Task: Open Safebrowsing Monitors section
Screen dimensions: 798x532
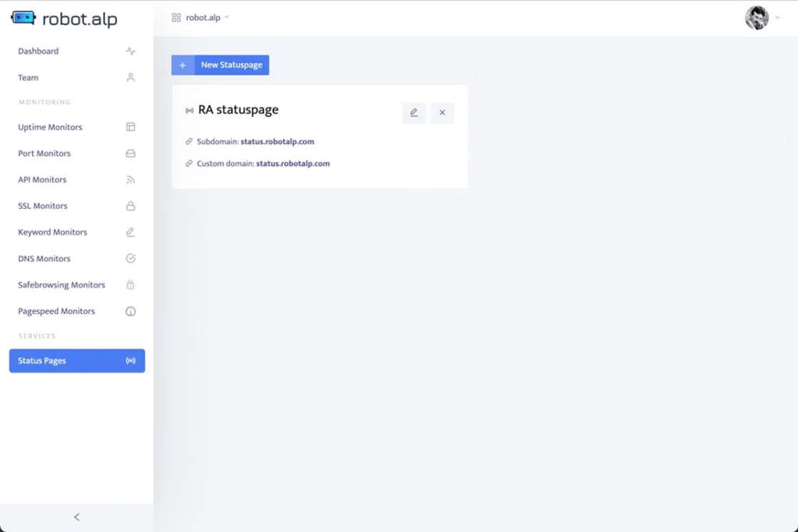Action: pyautogui.click(x=61, y=285)
